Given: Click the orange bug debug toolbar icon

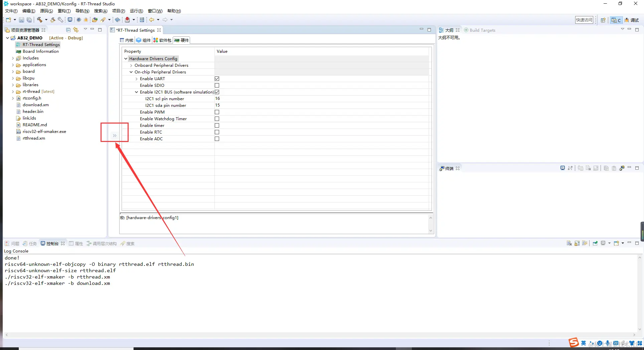Looking at the screenshot, I should click(x=86, y=20).
